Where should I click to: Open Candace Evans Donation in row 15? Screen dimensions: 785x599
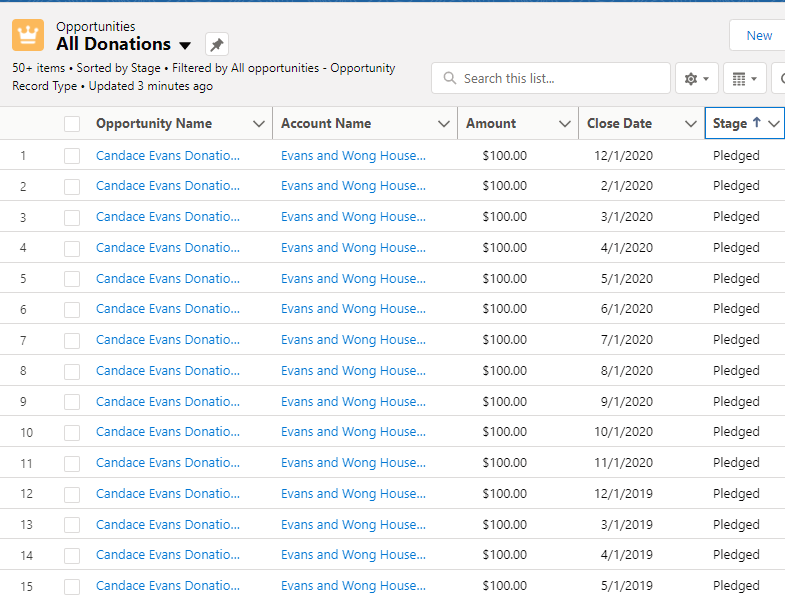[x=168, y=586]
